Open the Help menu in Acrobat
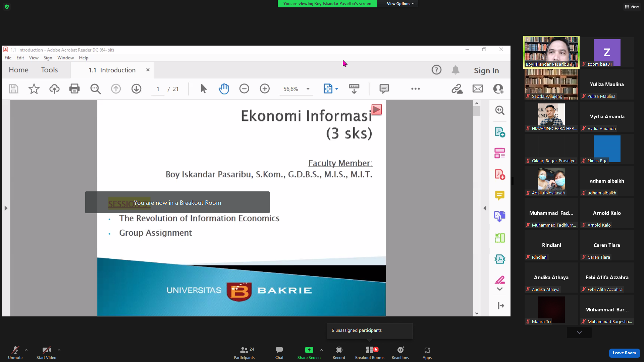 (84, 58)
